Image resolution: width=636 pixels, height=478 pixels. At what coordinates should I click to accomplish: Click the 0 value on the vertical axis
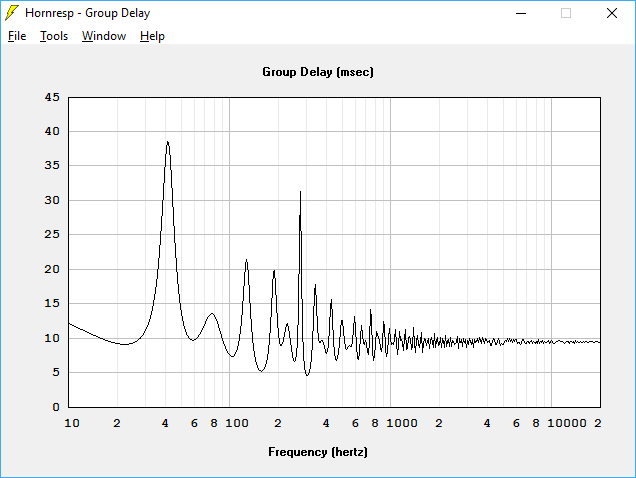coord(56,407)
